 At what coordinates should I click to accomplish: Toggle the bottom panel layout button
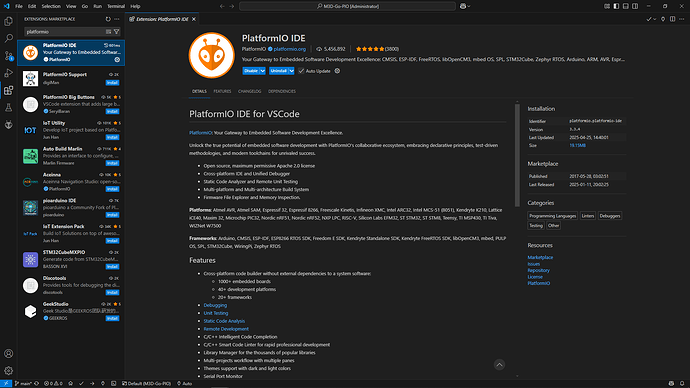point(626,6)
